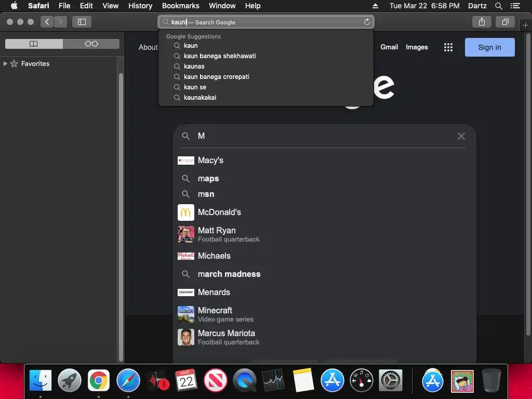Open the Bookmarks menu
Image resolution: width=532 pixels, height=399 pixels.
coord(180,6)
